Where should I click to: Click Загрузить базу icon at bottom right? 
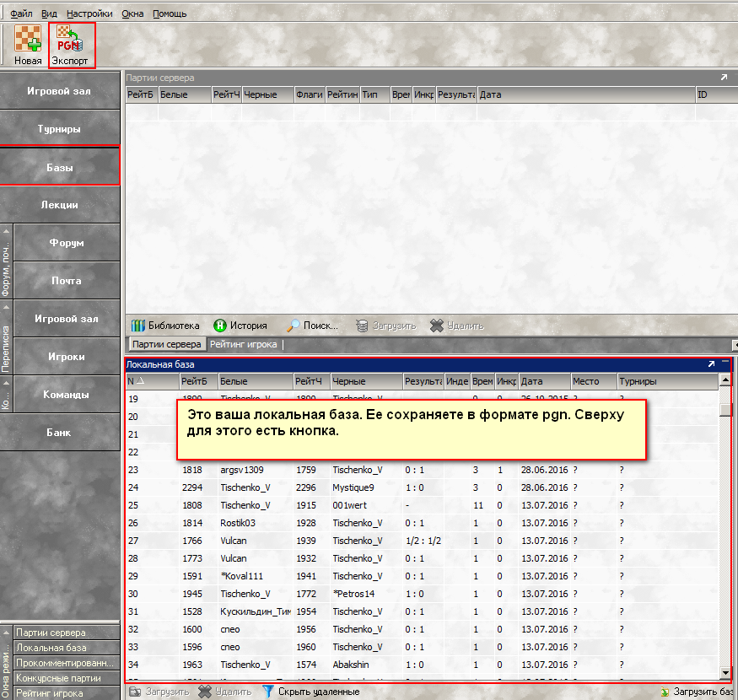coord(665,692)
